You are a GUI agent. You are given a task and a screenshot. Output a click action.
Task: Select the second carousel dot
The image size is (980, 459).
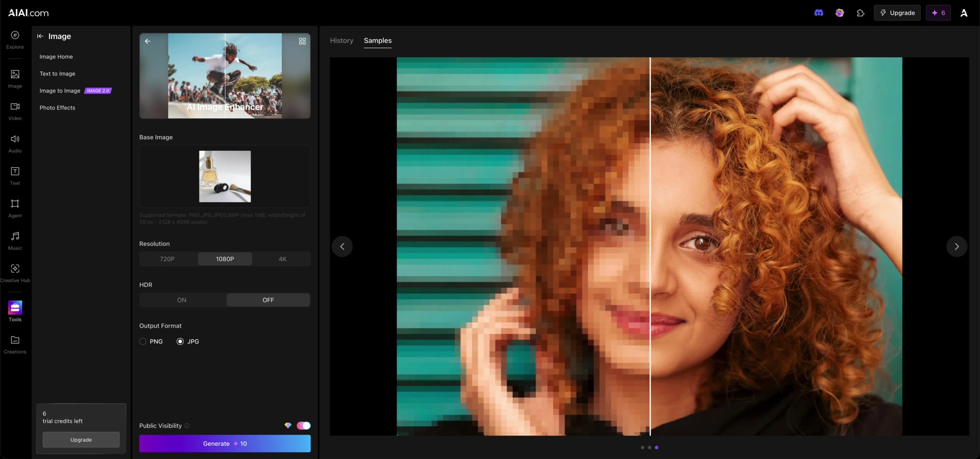[649, 447]
